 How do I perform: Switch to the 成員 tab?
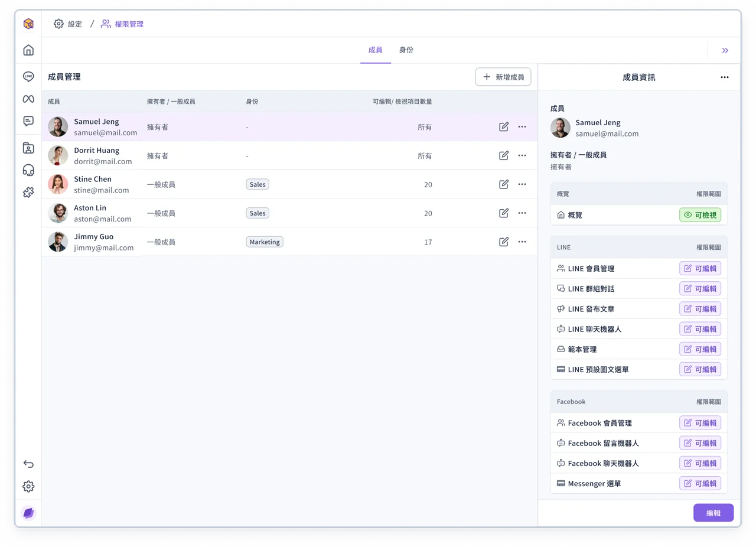click(376, 50)
